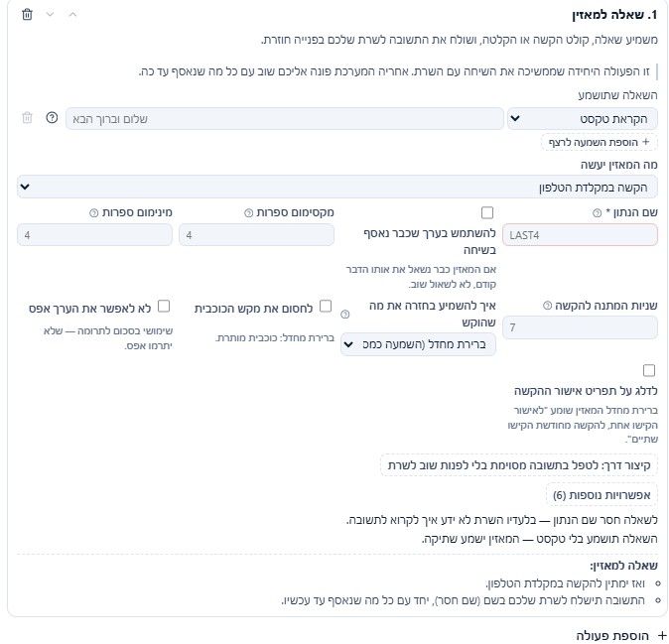The image size is (669, 644).
Task: Open the הקשה במקלדת הטלפון dropdown
Action: point(337,187)
